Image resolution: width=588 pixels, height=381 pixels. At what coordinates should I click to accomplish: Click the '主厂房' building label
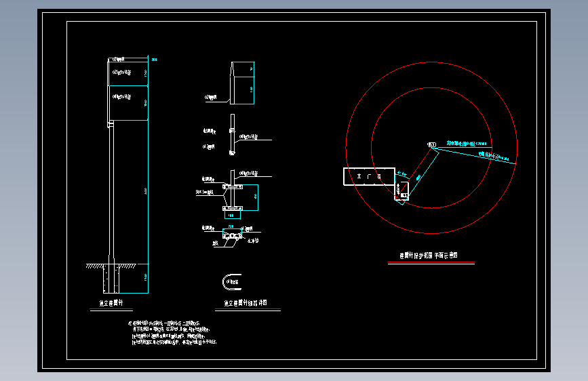pyautogui.click(x=369, y=176)
